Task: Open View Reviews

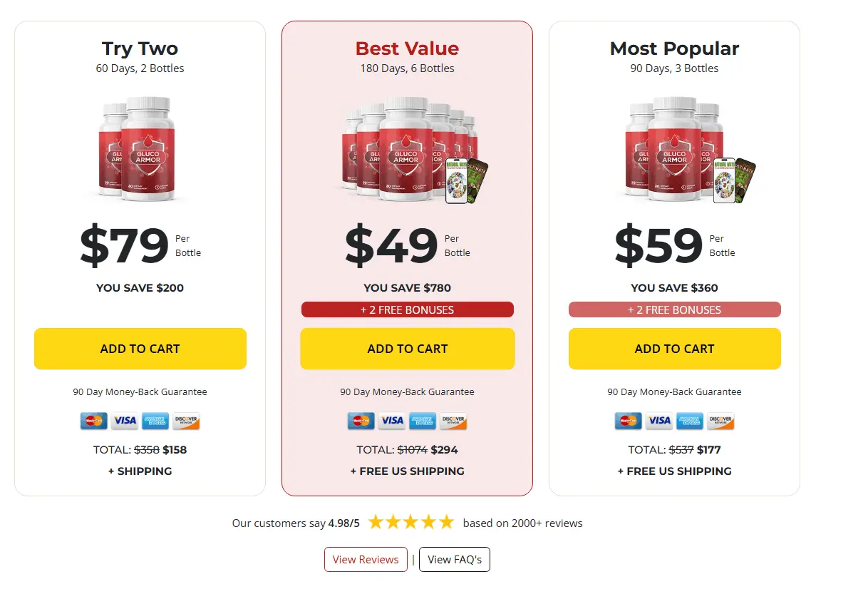Action: tap(366, 559)
